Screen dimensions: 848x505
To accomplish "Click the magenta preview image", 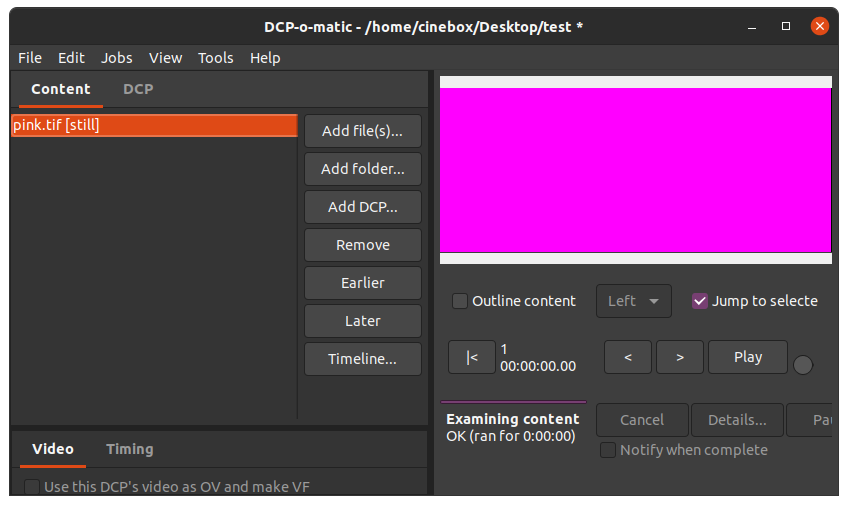I will click(x=635, y=170).
